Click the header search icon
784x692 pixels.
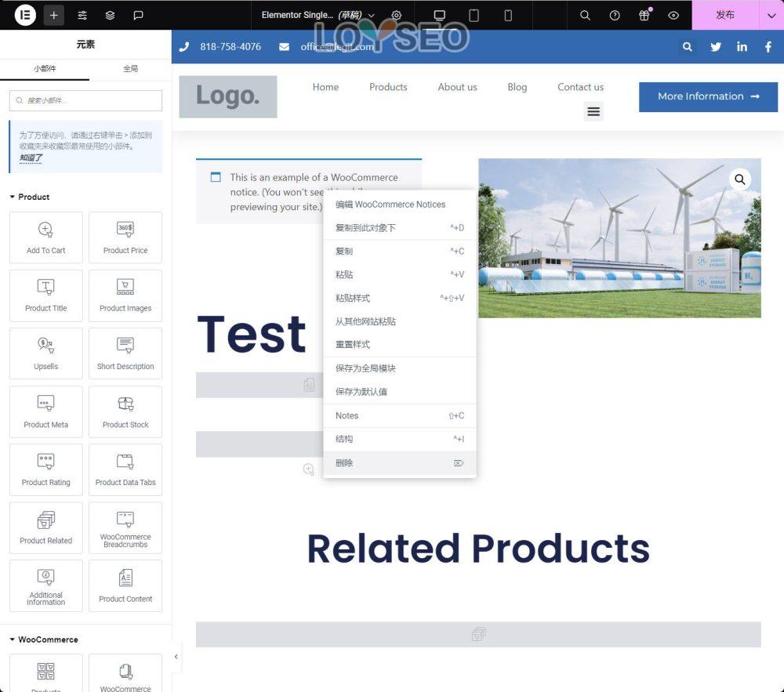pos(688,46)
